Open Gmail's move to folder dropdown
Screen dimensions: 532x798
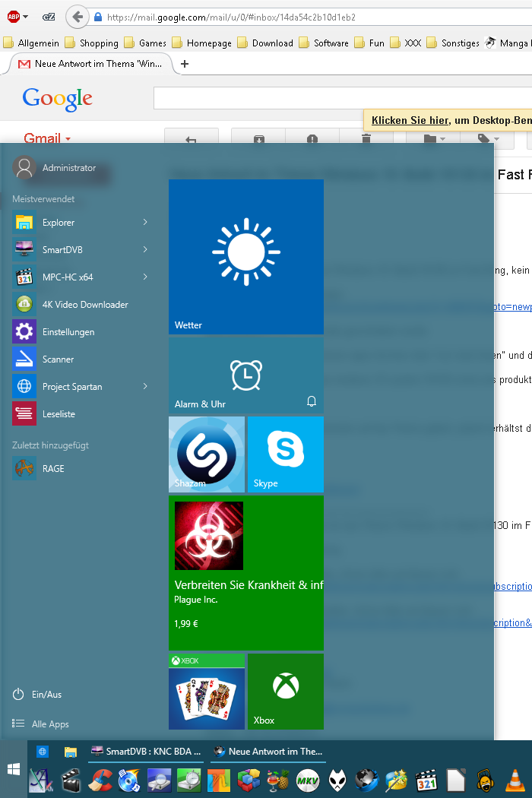point(433,138)
